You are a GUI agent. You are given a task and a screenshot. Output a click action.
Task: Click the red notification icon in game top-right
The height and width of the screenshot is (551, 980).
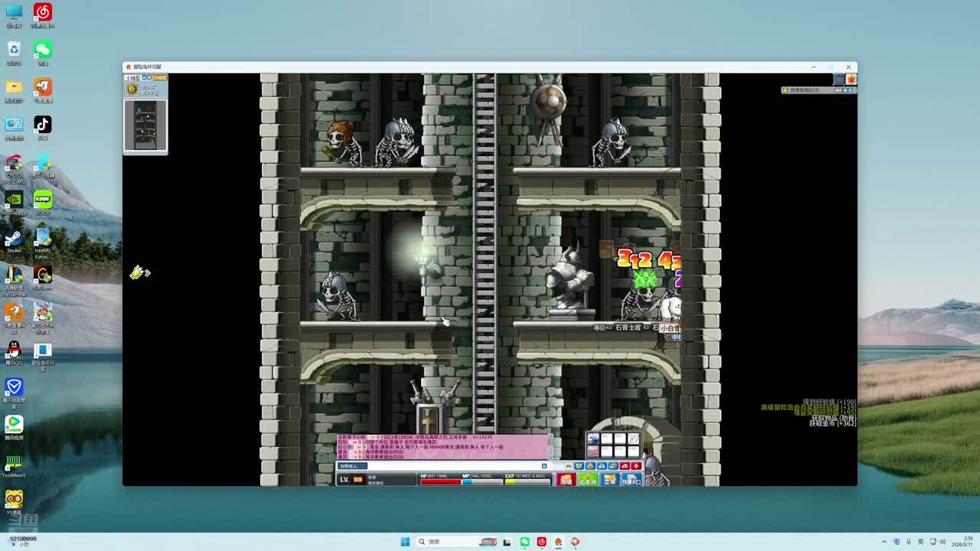click(x=851, y=80)
